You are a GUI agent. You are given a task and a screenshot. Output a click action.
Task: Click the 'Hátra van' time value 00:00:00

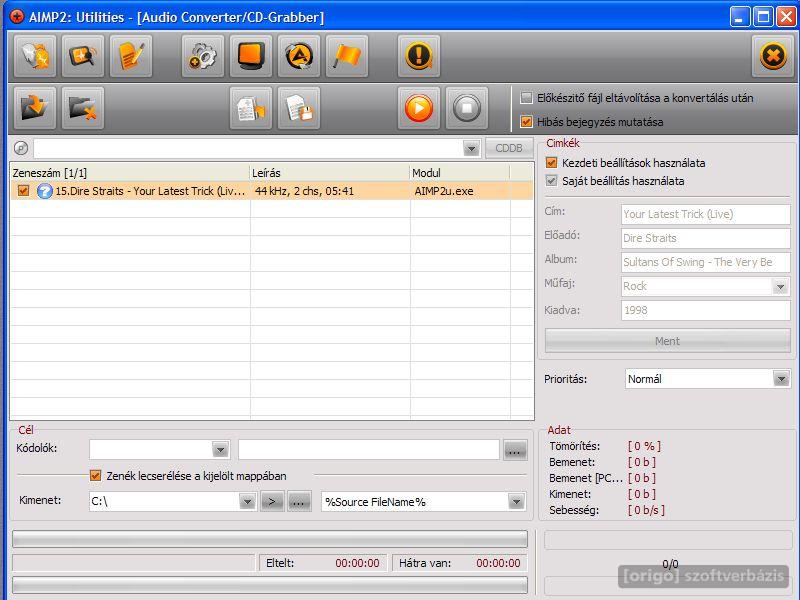[498, 563]
